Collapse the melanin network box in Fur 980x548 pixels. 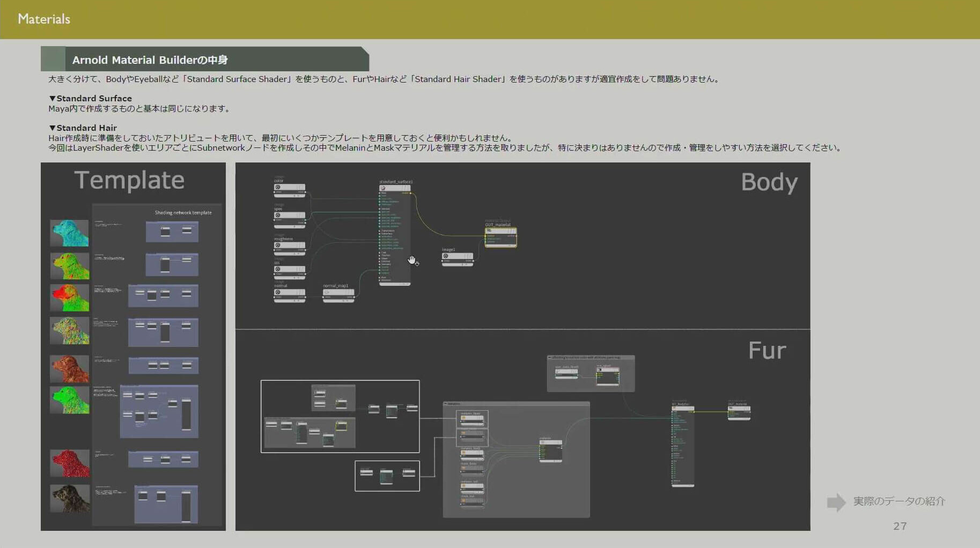[446, 404]
